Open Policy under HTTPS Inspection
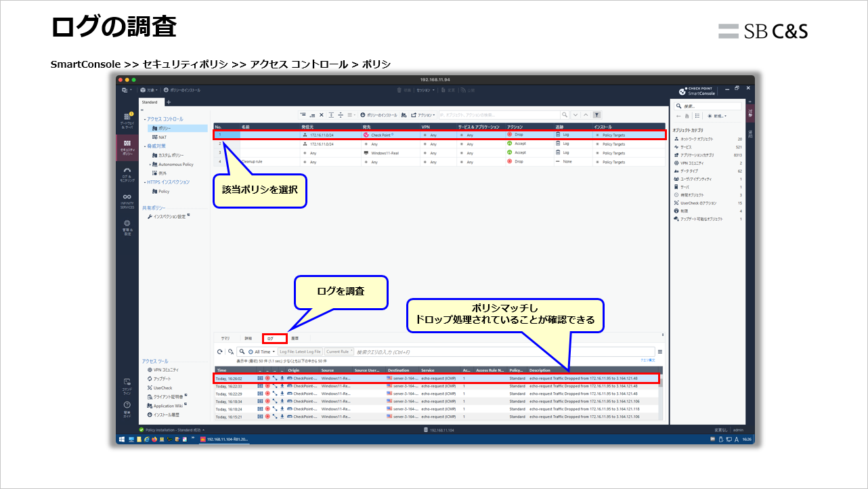The height and width of the screenshot is (489, 868). click(160, 191)
